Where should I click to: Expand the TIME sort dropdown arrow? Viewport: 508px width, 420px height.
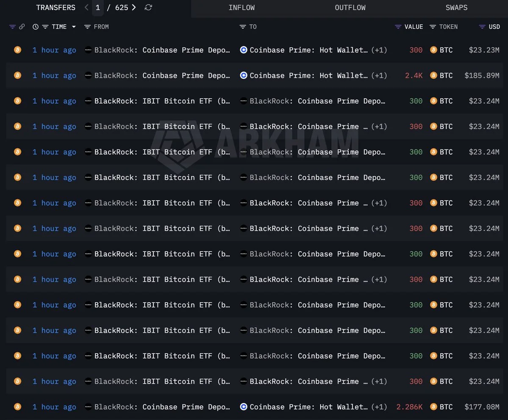click(x=74, y=27)
